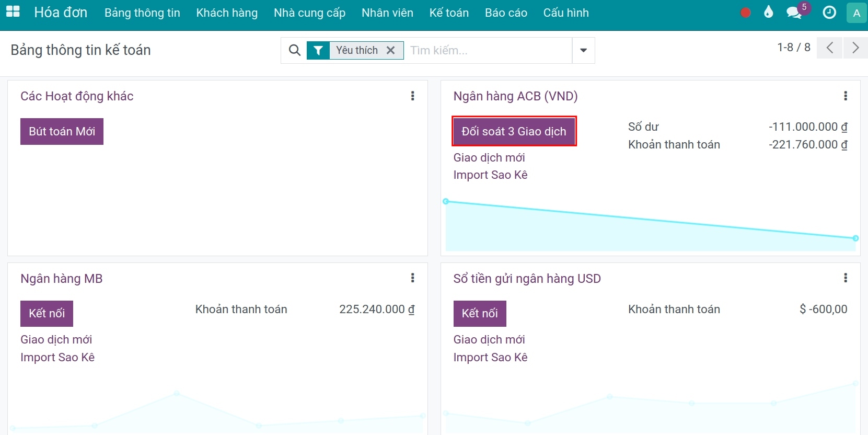Click the filter funnel icon
Viewport: 868px width, 435px height.
coord(318,50)
